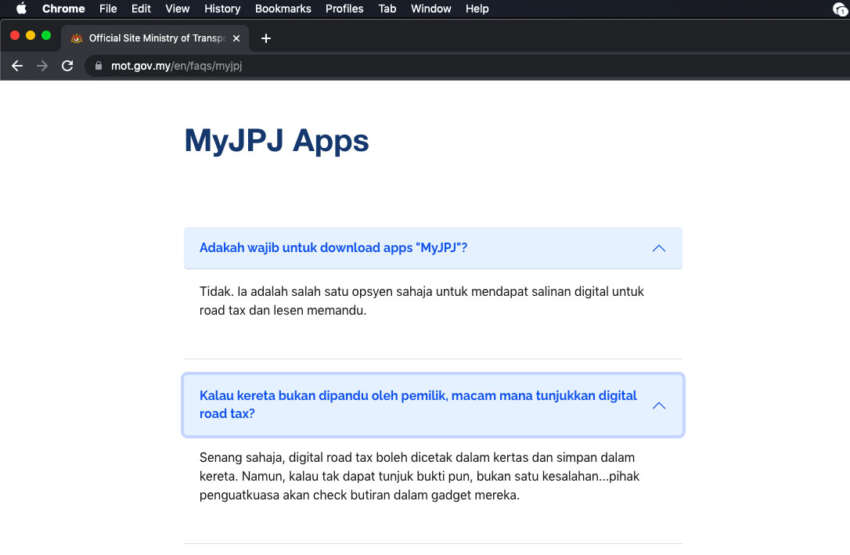Open the Bookmarks menu
Screen dimensions: 850x555
(283, 9)
